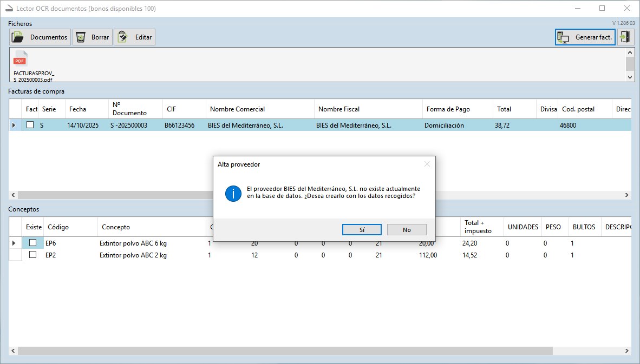This screenshot has height=364, width=640.
Task: Click the CIF column header
Action: tap(184, 109)
